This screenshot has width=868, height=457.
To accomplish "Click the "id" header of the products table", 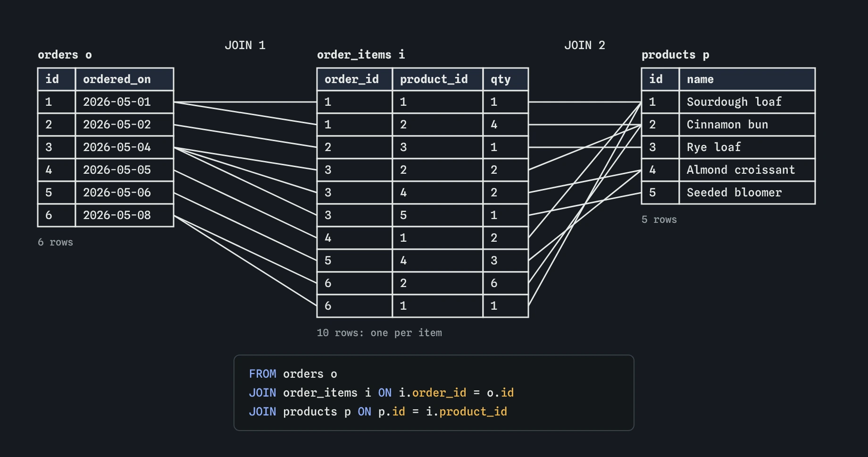I will click(660, 79).
